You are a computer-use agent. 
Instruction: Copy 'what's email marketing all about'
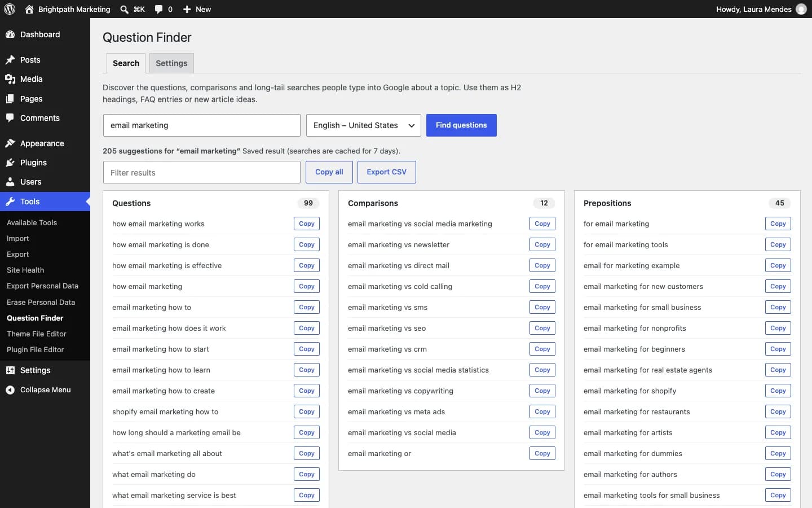[x=307, y=453]
